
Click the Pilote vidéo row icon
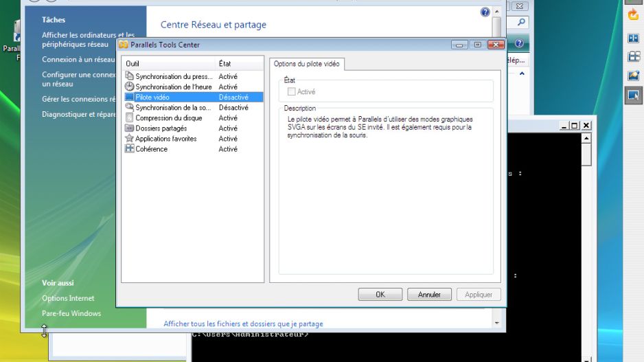(x=129, y=97)
